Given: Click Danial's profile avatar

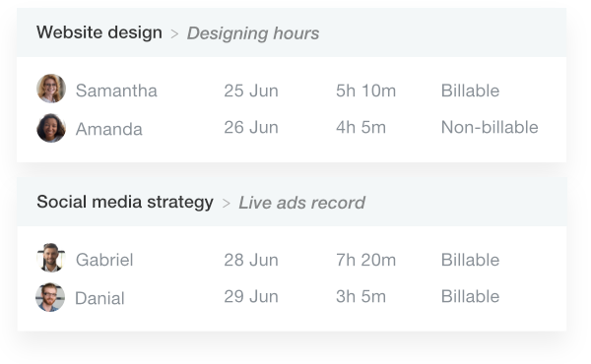Looking at the screenshot, I should [50, 297].
